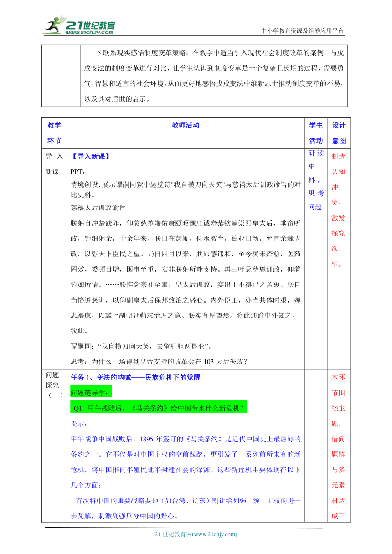Click the heading 任务1、变法的呐喊——民族危机下的觉醒
Screen dimensions: 392x554
(135, 377)
